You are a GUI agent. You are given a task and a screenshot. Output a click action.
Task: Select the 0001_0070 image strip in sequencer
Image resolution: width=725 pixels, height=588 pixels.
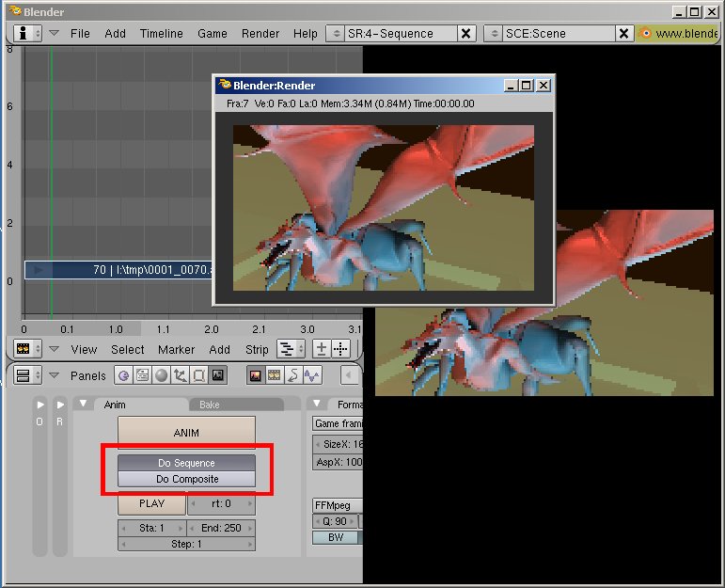point(118,270)
